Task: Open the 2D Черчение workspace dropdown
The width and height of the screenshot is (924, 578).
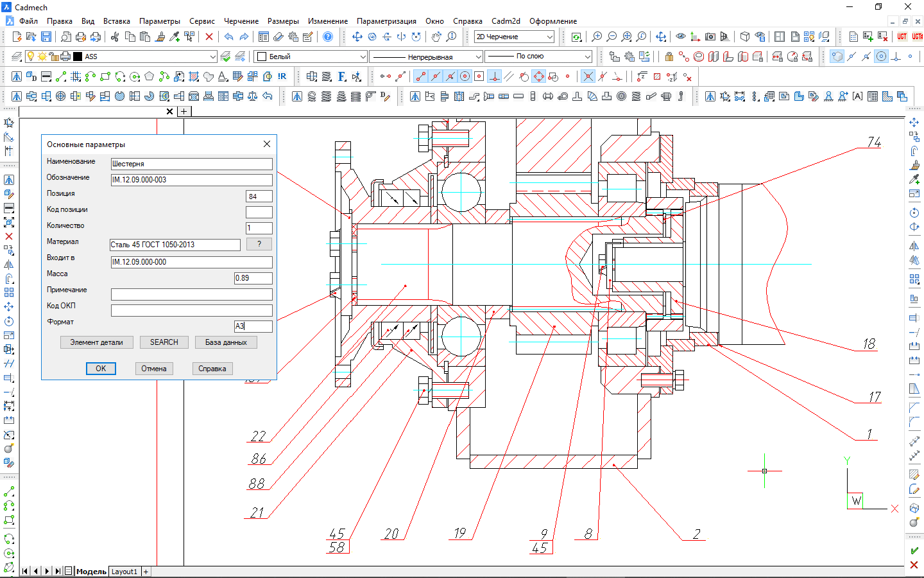Action: coord(549,37)
